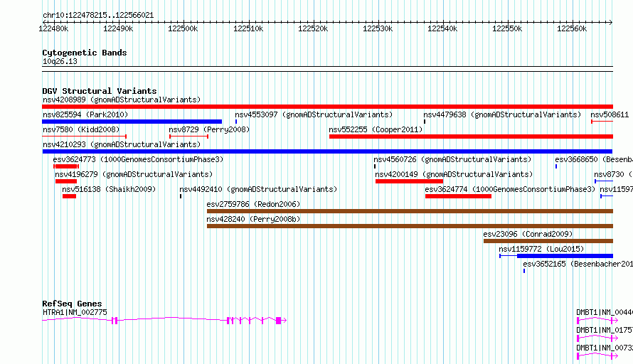Click the Cytogenetic Bands track title

click(85, 53)
